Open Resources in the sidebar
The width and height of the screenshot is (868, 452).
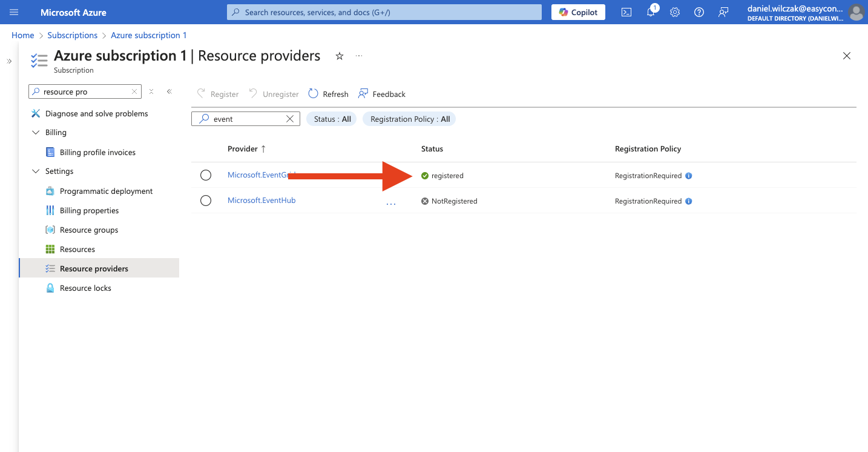tap(77, 249)
